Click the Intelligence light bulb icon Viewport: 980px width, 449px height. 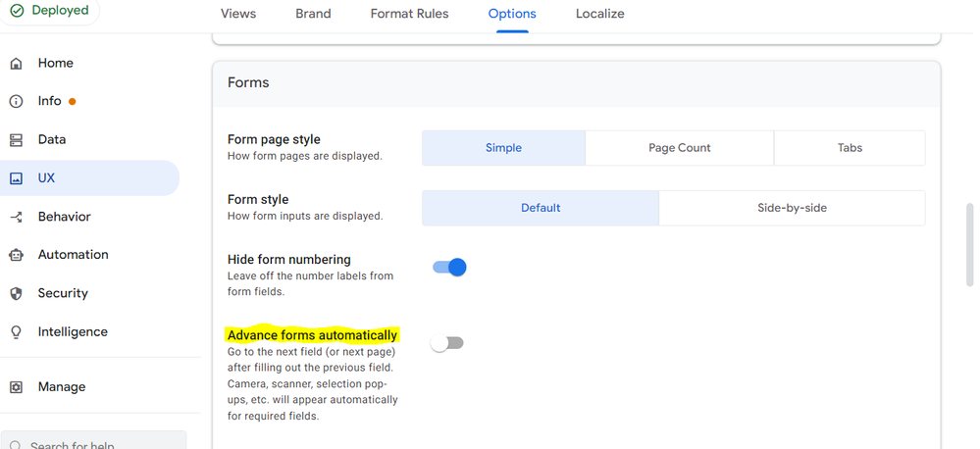point(17,332)
